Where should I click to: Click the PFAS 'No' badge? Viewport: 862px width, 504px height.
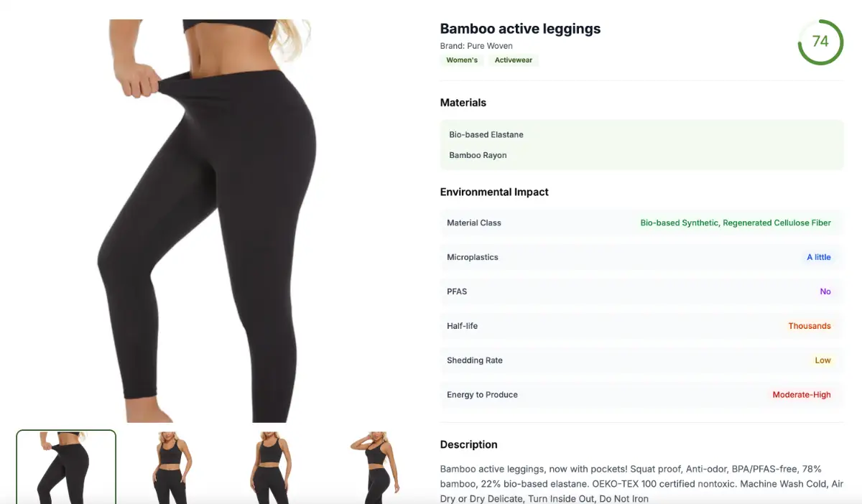(x=825, y=291)
